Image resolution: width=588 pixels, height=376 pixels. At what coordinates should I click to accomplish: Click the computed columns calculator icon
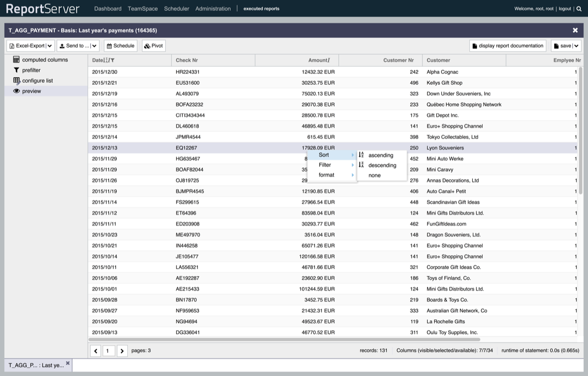pyautogui.click(x=17, y=60)
